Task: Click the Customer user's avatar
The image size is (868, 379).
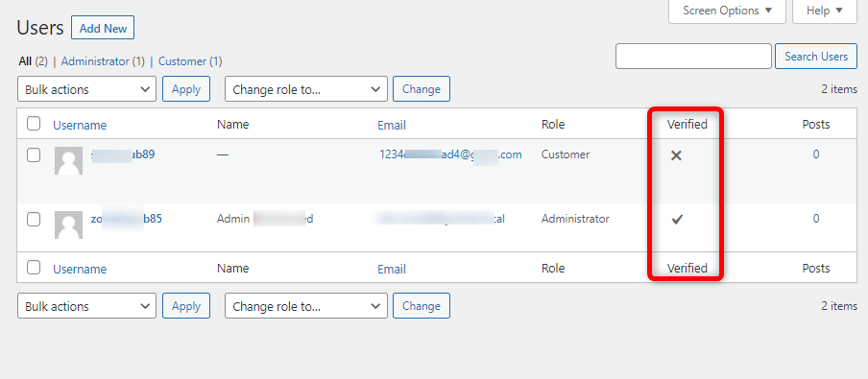Action: click(x=68, y=161)
